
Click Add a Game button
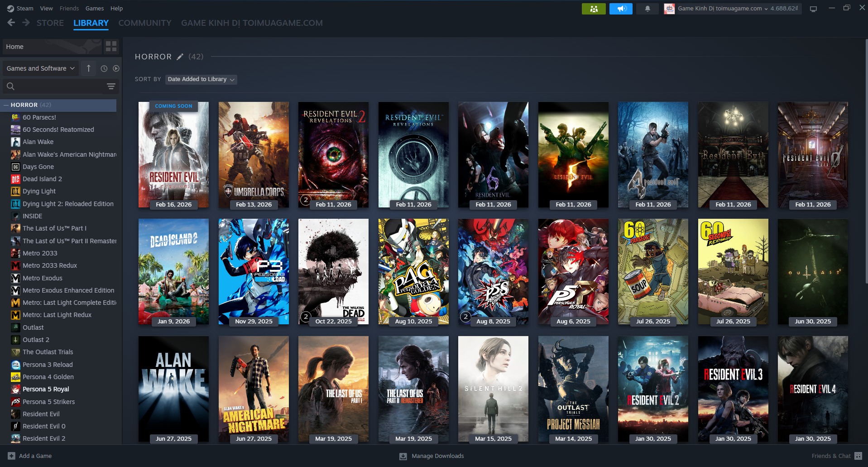[x=30, y=456]
